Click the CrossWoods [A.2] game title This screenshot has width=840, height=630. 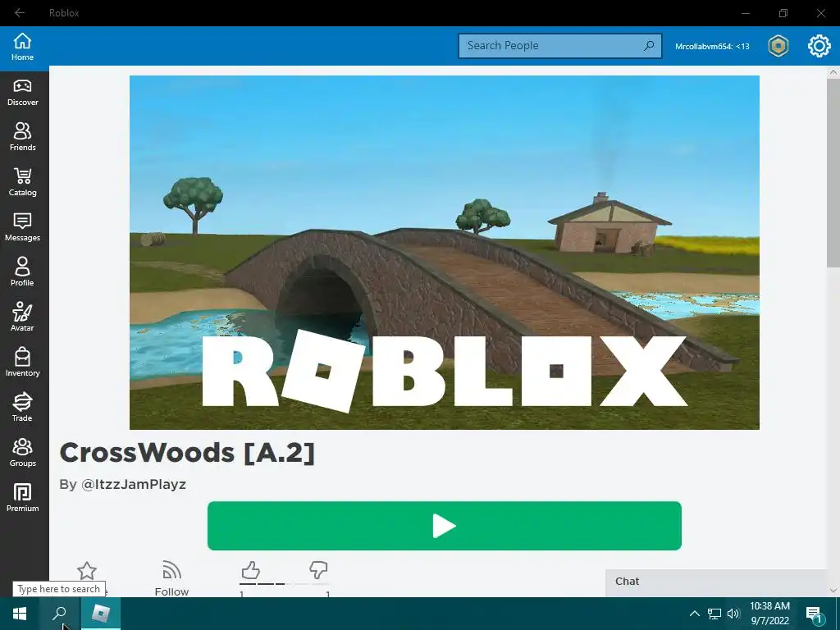(x=187, y=453)
